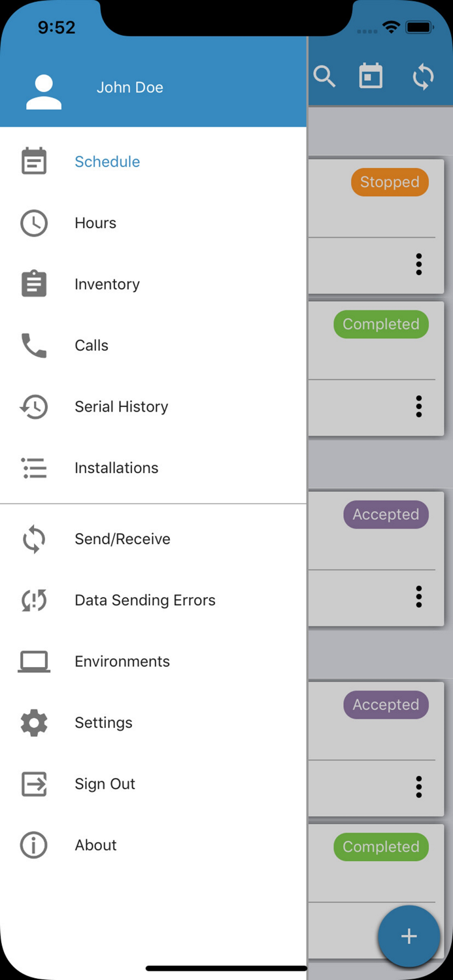The width and height of the screenshot is (453, 980).
Task: Open the About screen
Action: coord(95,845)
